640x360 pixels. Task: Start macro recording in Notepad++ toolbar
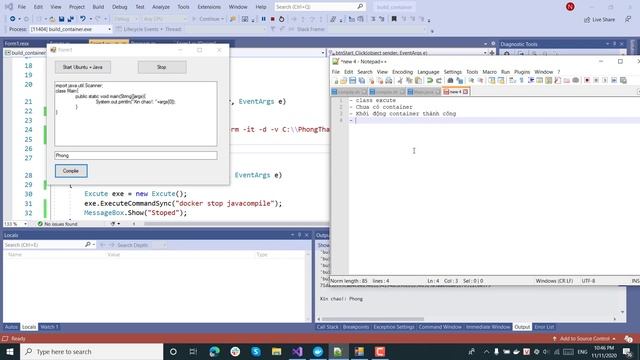(587, 80)
